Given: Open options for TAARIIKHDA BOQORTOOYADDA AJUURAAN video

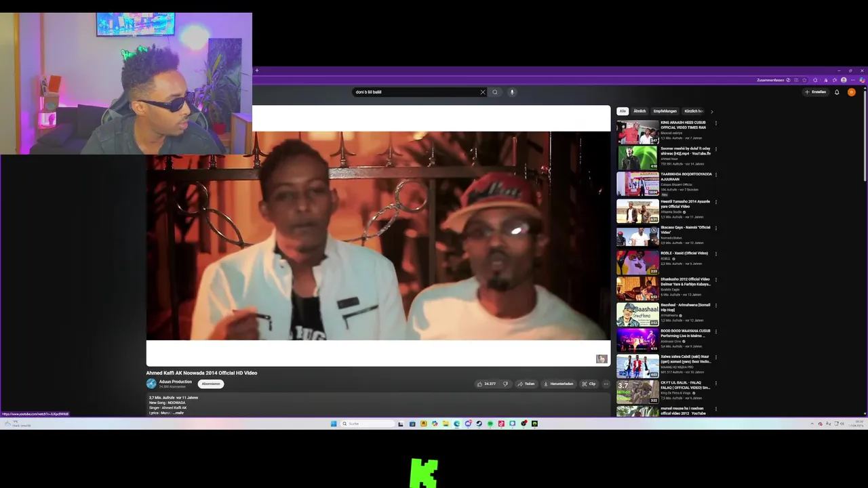Looking at the screenshot, I should click(716, 175).
